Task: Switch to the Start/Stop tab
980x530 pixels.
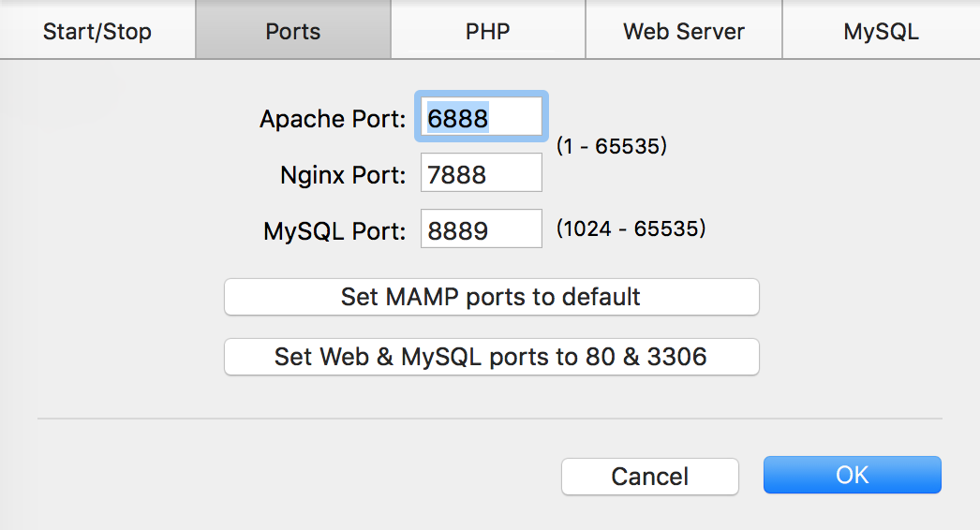Action: tap(97, 31)
